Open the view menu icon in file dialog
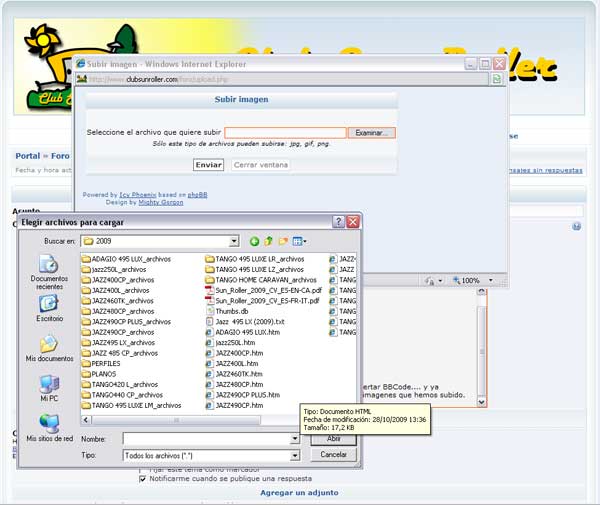Image resolution: width=600 pixels, height=505 pixels. [299, 241]
